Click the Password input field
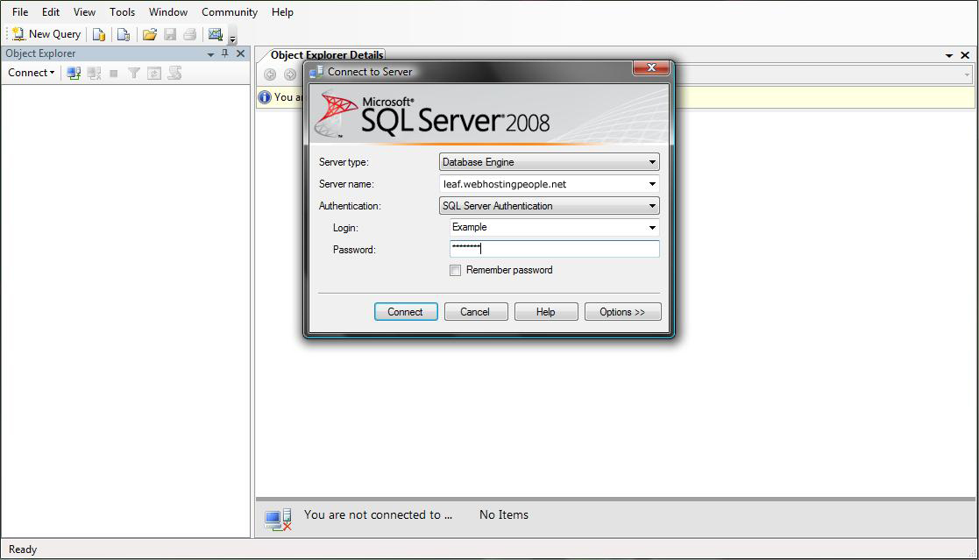 click(x=555, y=249)
